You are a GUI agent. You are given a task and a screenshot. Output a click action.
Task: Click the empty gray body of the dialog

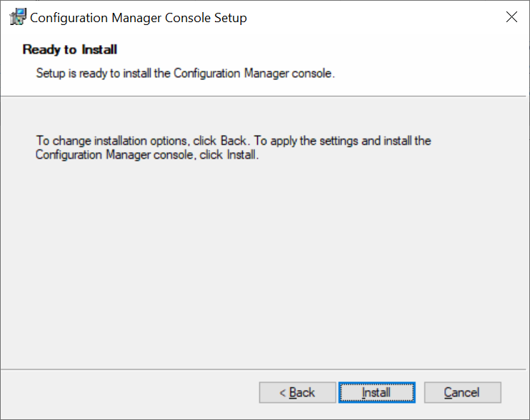[265, 264]
